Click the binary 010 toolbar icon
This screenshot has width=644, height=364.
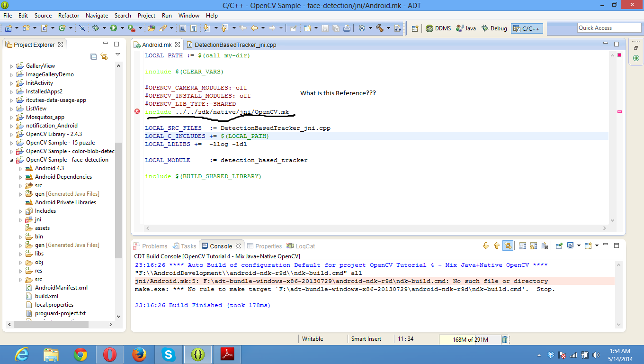click(397, 28)
